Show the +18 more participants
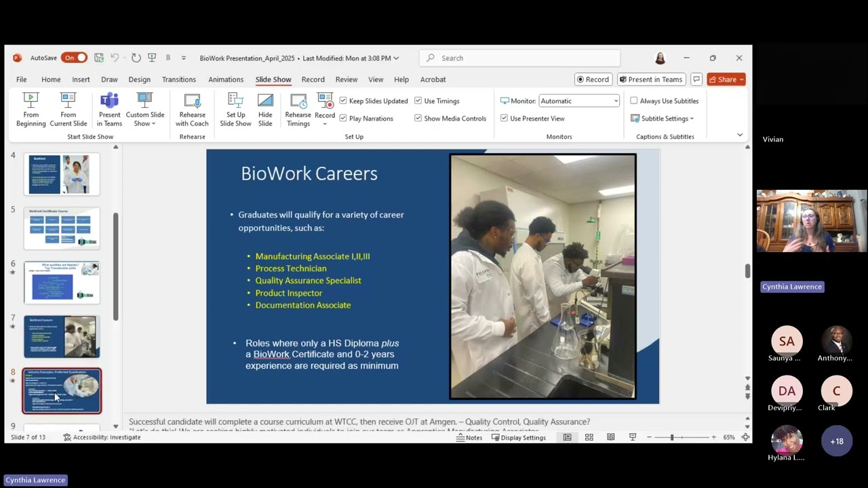This screenshot has height=488, width=868. (x=837, y=441)
